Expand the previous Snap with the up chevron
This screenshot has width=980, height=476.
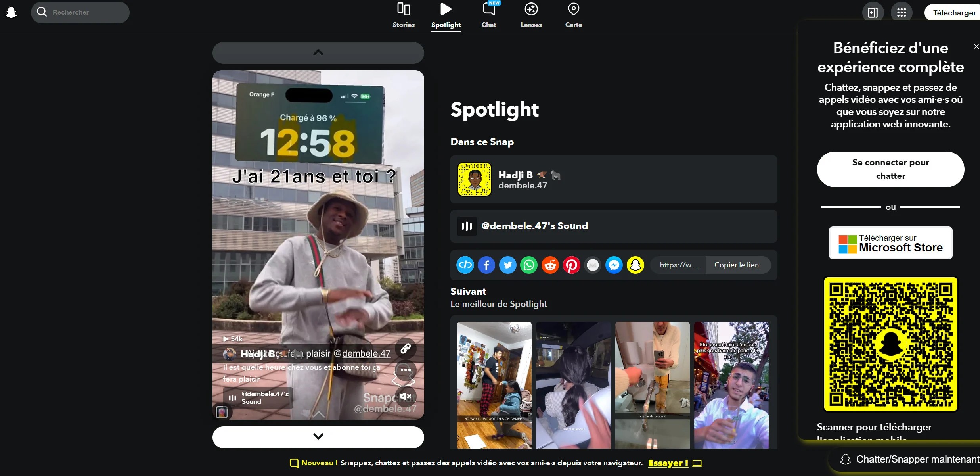coord(318,52)
